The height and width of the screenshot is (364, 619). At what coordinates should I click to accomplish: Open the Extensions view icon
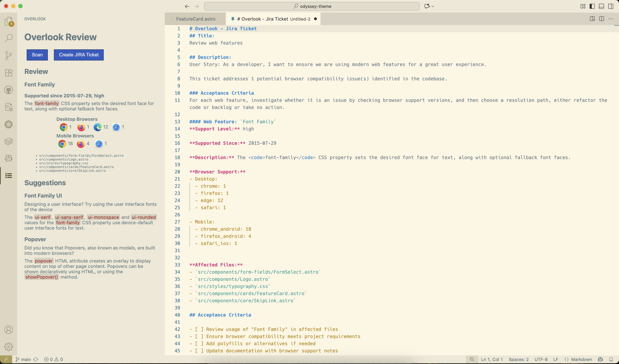coord(9,73)
